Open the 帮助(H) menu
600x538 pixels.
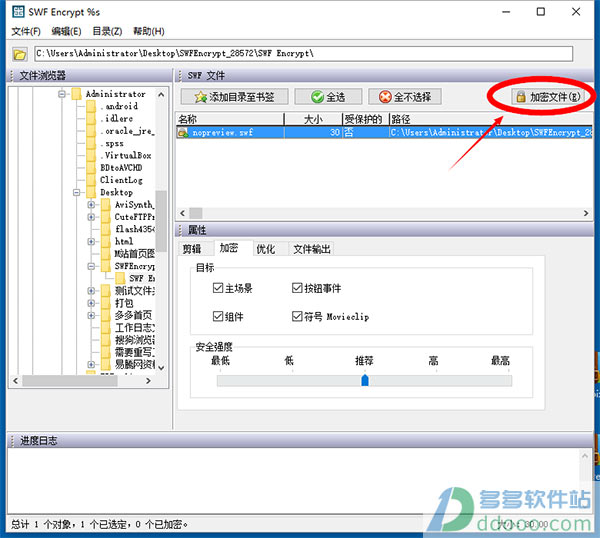click(148, 31)
